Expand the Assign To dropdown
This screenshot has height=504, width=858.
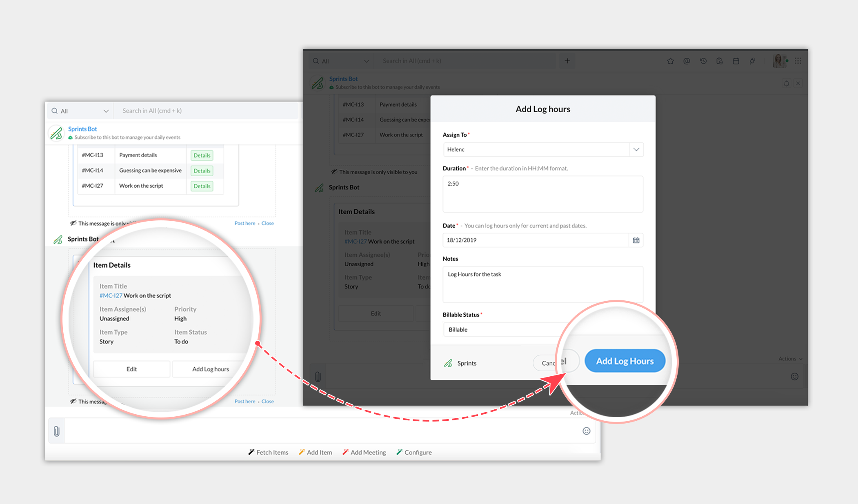click(x=636, y=149)
